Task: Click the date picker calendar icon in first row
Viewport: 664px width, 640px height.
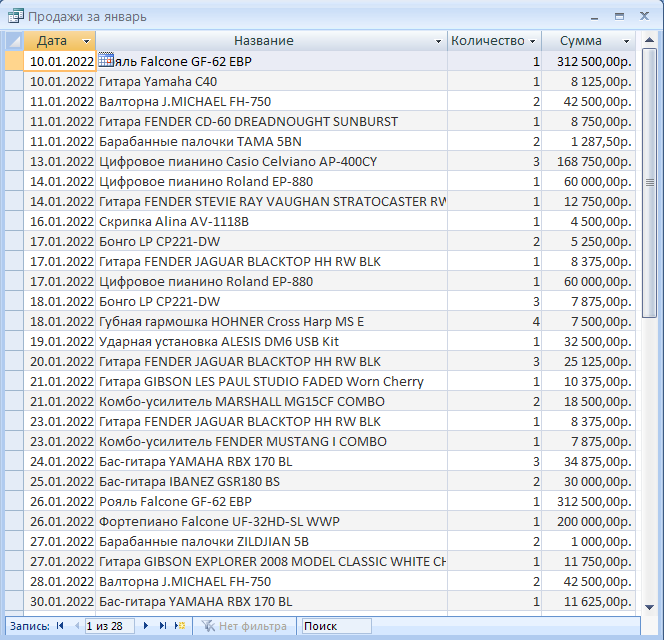Action: click(106, 60)
